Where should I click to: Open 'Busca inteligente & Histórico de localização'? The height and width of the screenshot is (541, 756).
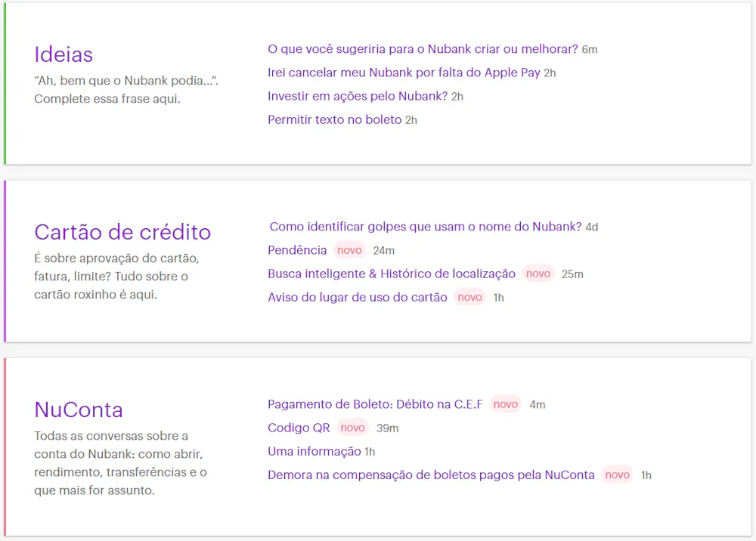pyautogui.click(x=392, y=274)
